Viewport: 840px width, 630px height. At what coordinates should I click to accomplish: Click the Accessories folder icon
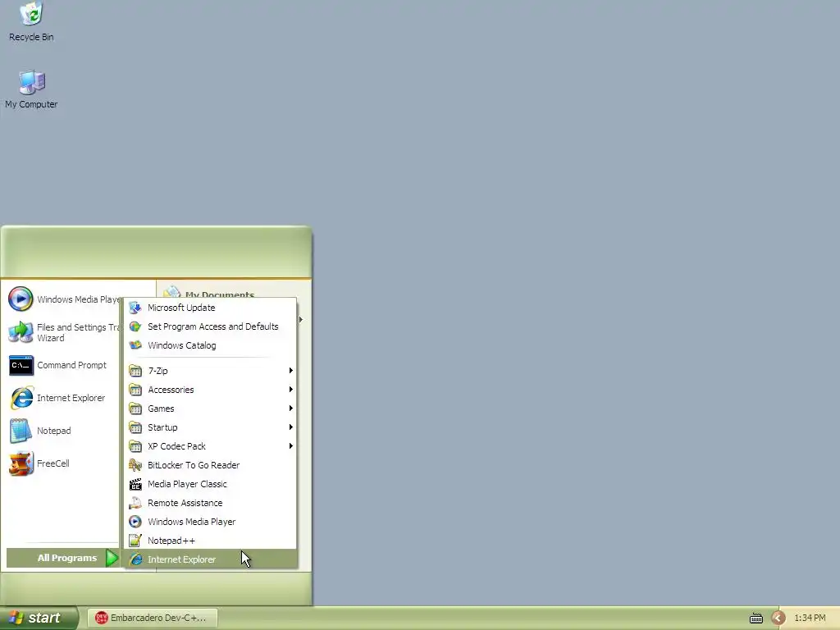tap(135, 390)
